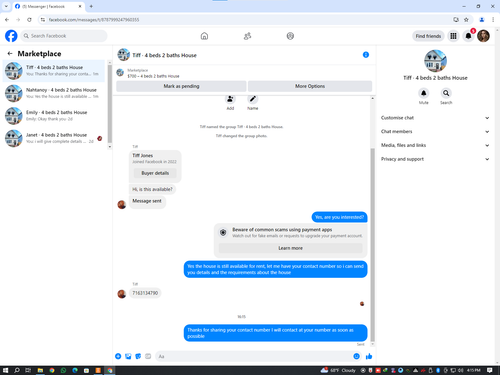500x375 pixels.
Task: Open the emoji picker in message box
Action: pyautogui.click(x=356, y=356)
